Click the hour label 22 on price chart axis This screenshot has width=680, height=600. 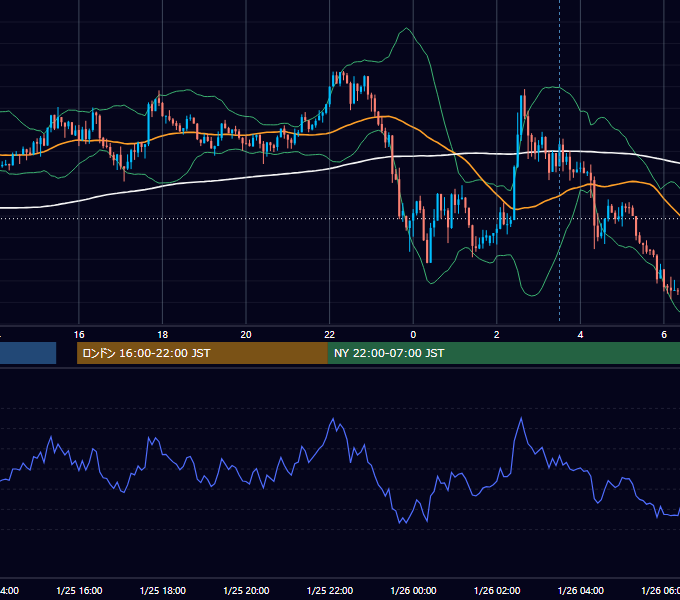[330, 334]
